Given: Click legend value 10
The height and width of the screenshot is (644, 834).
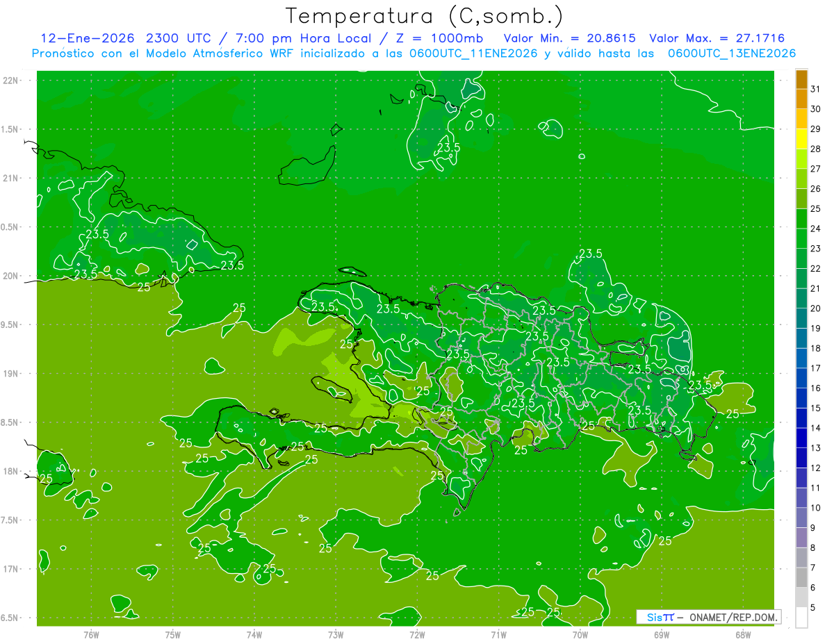Looking at the screenshot, I should click(816, 508).
